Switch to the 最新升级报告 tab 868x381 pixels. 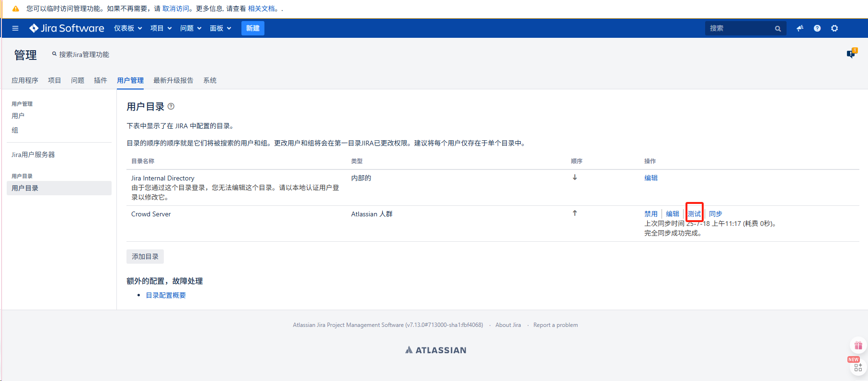173,80
